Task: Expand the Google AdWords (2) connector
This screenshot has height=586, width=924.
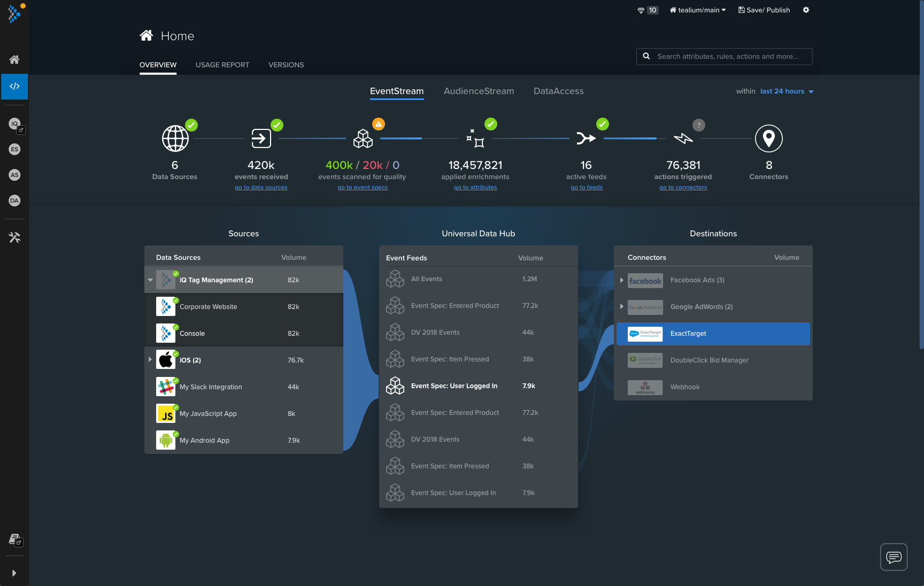Action: [x=622, y=306]
